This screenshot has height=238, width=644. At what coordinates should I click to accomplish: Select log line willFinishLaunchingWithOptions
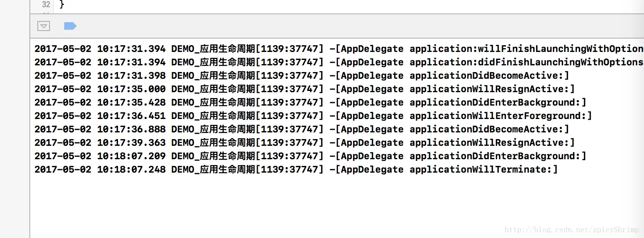[339, 49]
